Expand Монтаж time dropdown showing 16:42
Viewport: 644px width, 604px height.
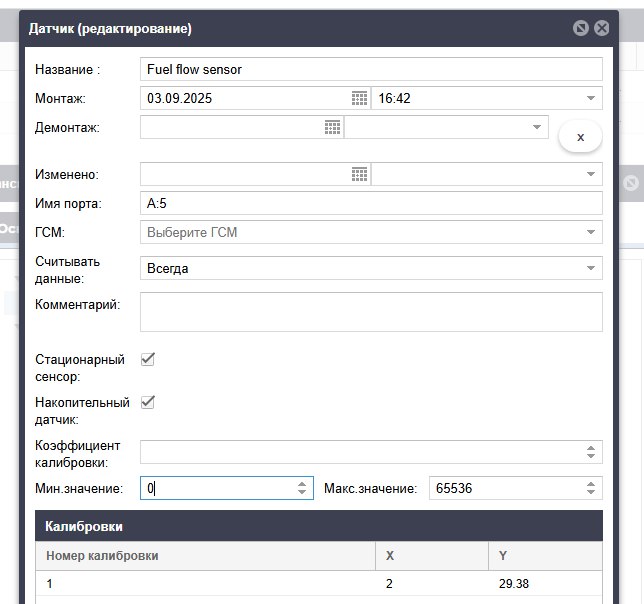pos(591,98)
